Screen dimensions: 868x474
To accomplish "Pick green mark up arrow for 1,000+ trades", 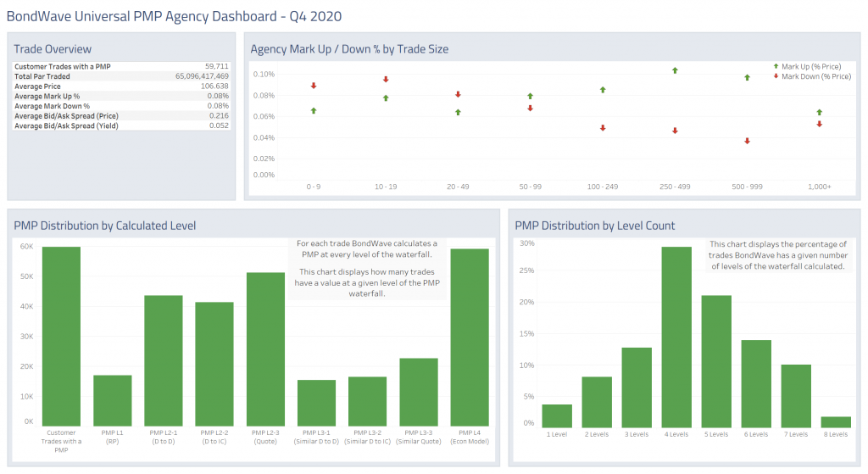I will coord(820,113).
